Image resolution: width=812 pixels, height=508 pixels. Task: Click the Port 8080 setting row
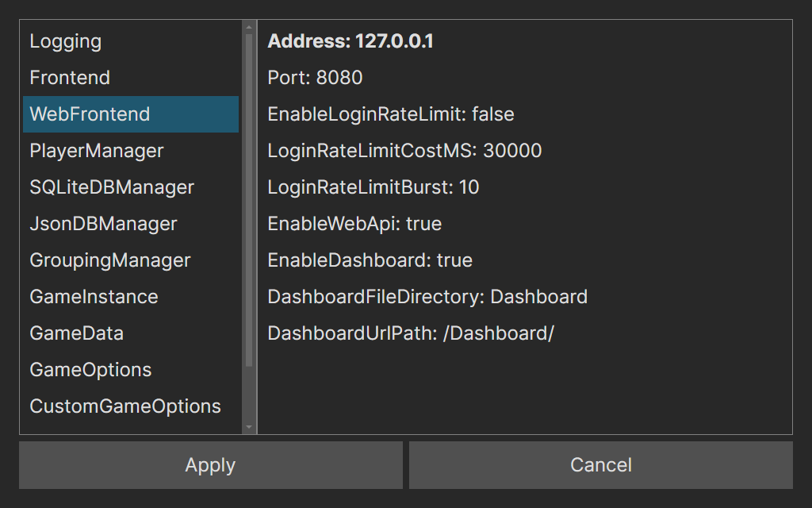point(315,78)
